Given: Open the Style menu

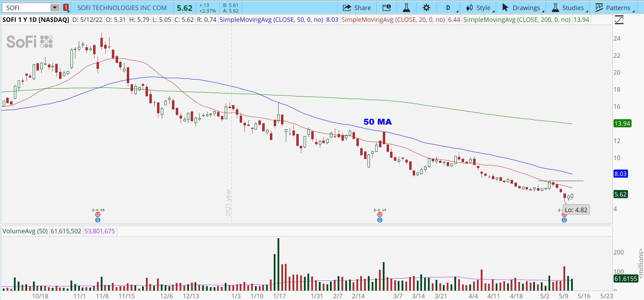Looking at the screenshot, I should click(x=480, y=8).
